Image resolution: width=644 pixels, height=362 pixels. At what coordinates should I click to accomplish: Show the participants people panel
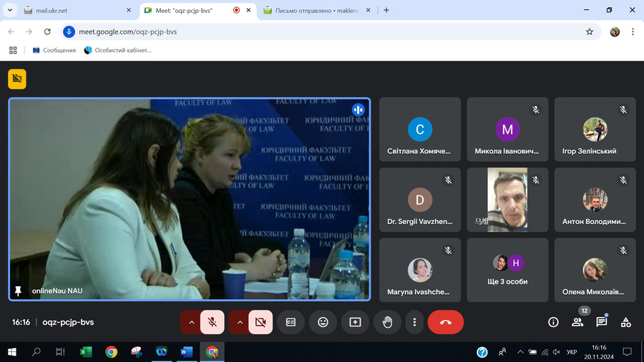[x=577, y=323]
